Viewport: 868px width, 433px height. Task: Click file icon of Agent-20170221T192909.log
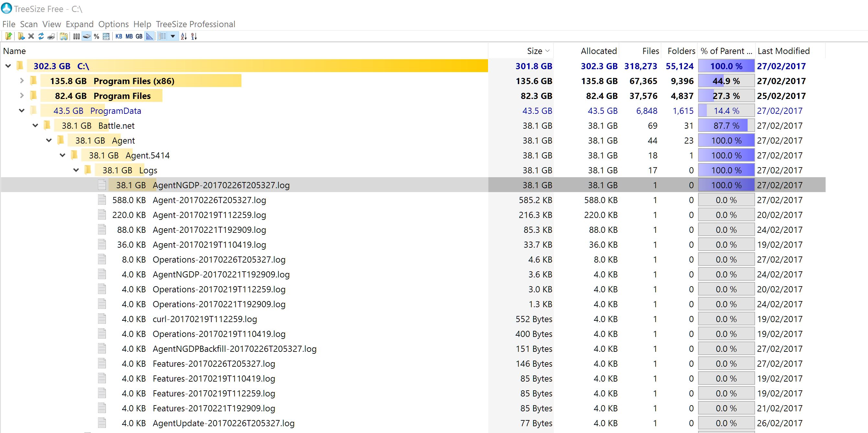coord(102,229)
